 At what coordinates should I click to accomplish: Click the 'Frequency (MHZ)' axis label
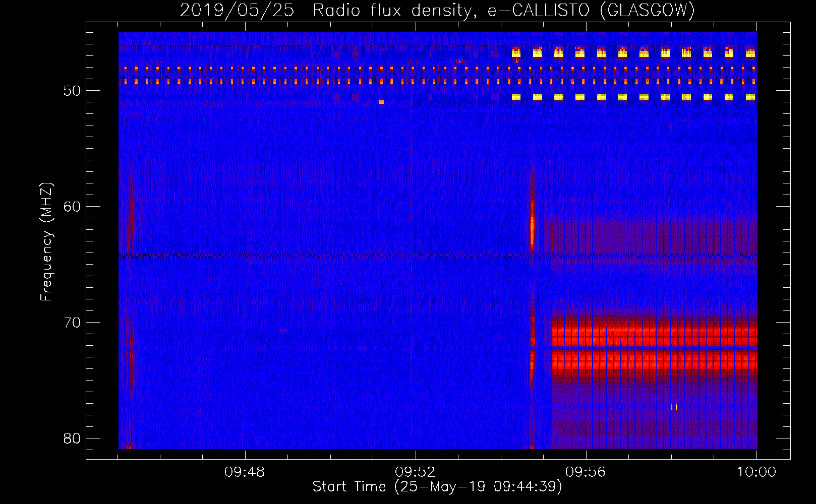click(46, 242)
